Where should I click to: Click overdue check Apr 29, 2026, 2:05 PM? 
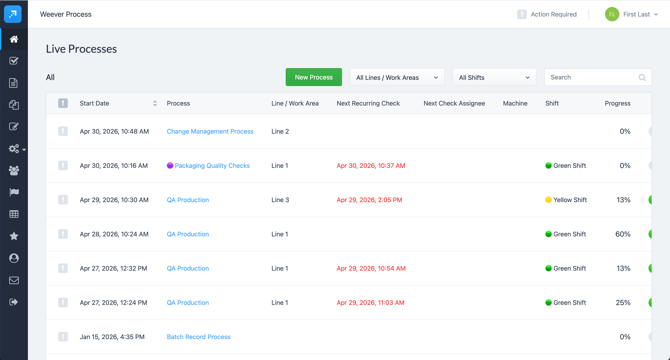(x=369, y=200)
